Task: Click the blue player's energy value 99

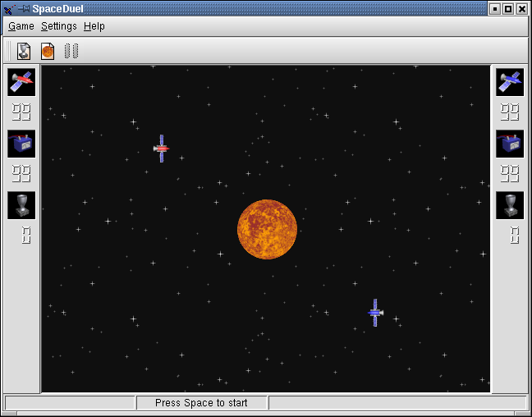Action: (x=510, y=174)
